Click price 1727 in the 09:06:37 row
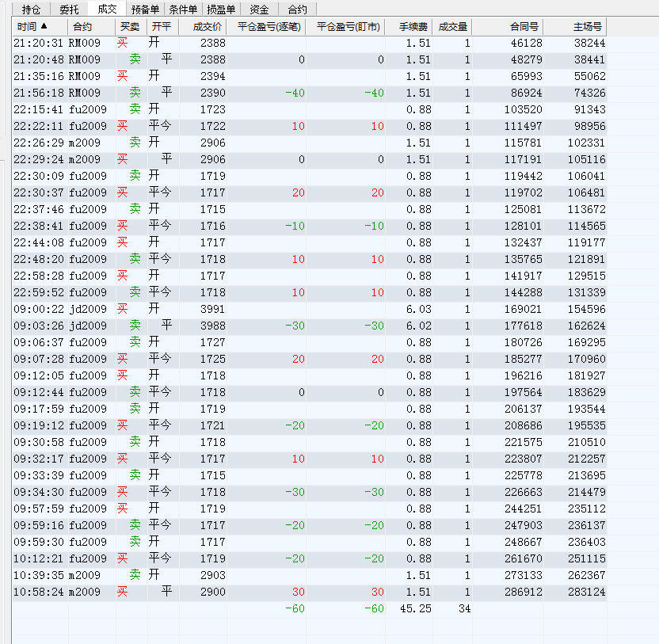This screenshot has height=644, width=659. [x=212, y=343]
